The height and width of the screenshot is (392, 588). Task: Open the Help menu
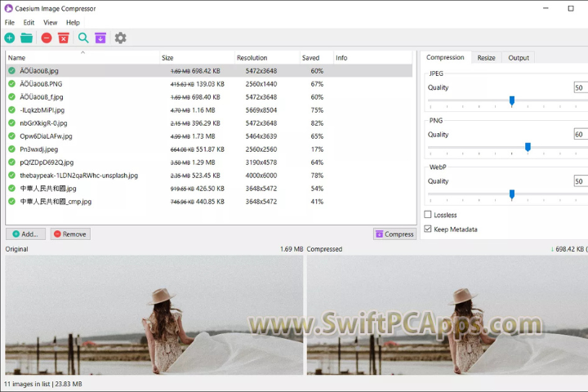[73, 23]
